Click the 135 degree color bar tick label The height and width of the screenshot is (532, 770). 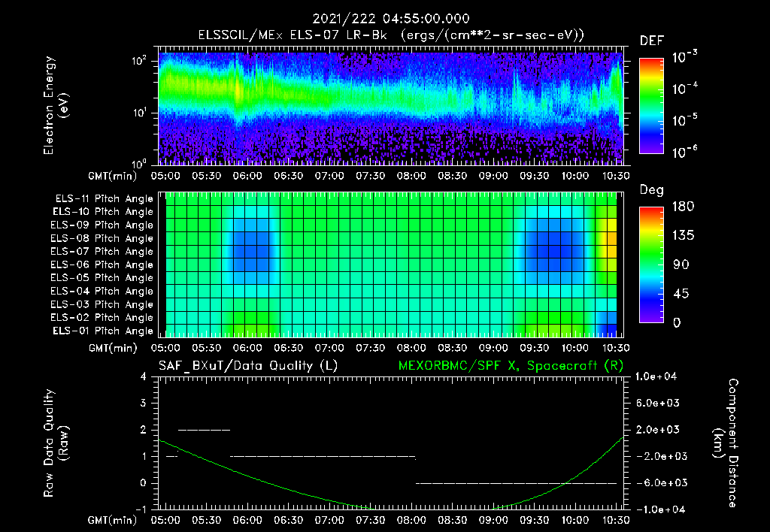[683, 236]
